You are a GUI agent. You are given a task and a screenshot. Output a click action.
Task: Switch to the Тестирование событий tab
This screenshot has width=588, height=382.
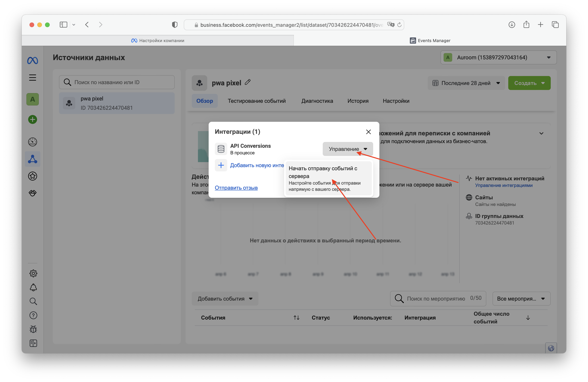pyautogui.click(x=256, y=101)
